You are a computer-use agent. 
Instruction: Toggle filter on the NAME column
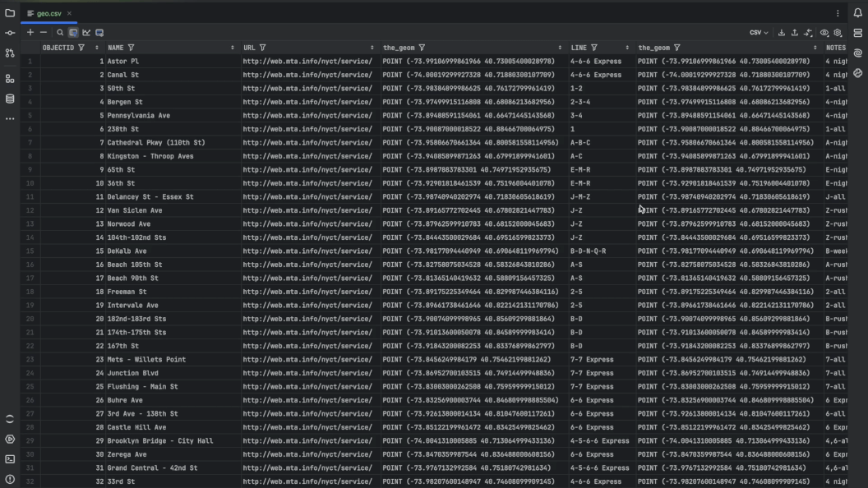(x=132, y=48)
